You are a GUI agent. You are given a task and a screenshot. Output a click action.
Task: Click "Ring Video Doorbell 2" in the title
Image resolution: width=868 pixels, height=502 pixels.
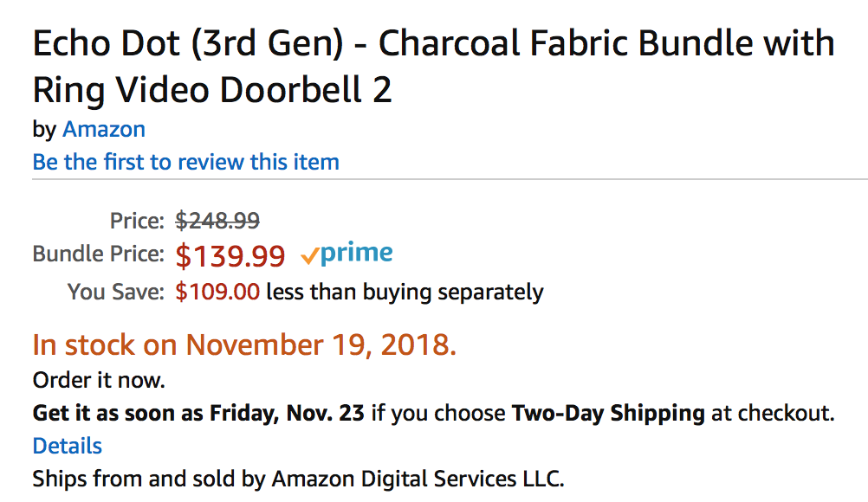[x=212, y=90]
